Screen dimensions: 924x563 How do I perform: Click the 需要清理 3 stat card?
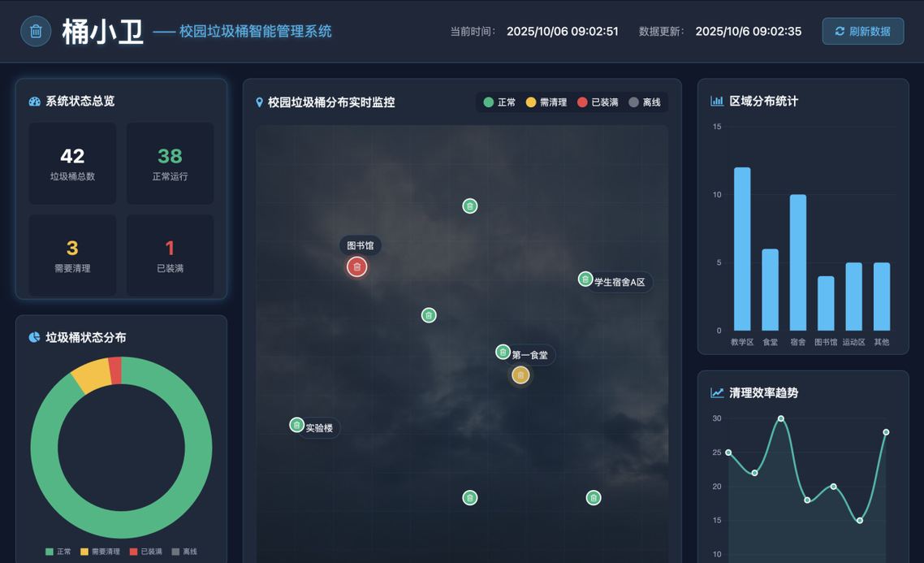(72, 255)
